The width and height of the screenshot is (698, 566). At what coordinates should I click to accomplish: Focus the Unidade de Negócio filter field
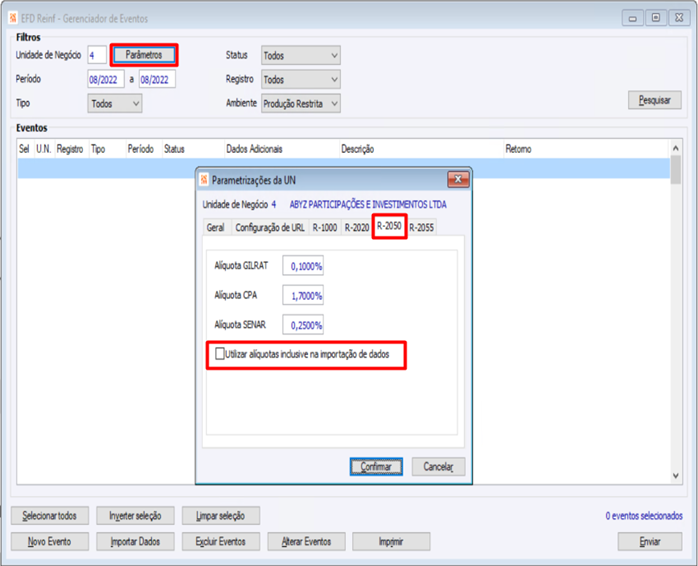coord(97,55)
